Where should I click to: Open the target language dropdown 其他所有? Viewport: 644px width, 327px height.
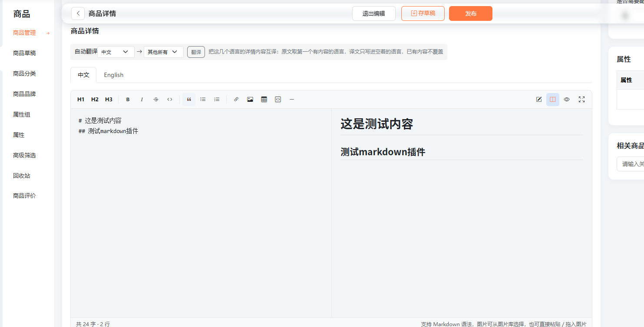click(x=164, y=52)
